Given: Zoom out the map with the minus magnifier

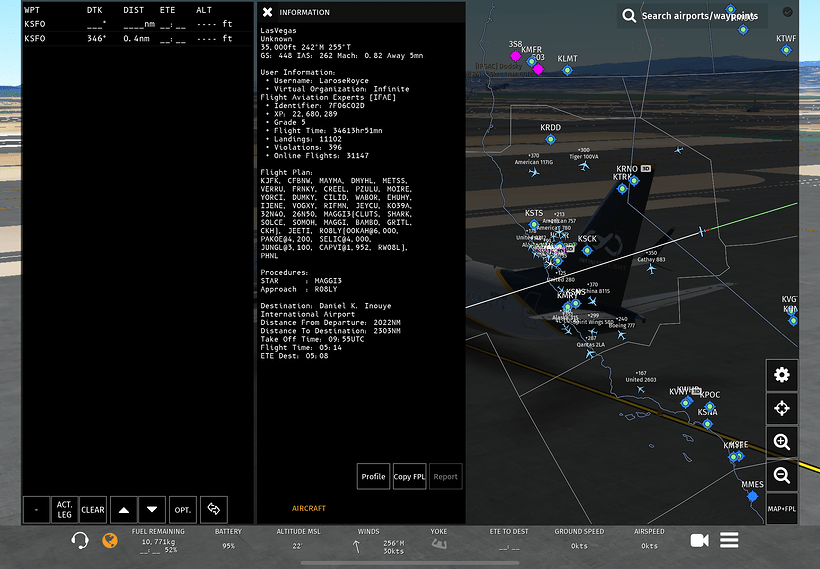Looking at the screenshot, I should pyautogui.click(x=782, y=475).
